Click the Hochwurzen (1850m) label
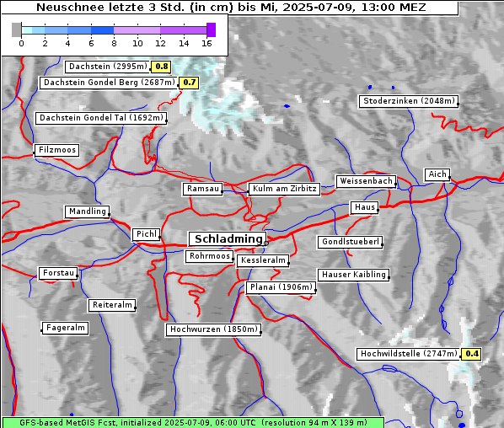504x428 pixels. tap(214, 329)
